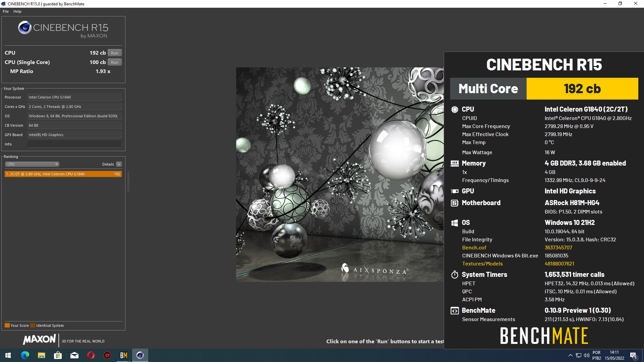Click the Processor field value
The width and height of the screenshot is (644, 362).
74,97
